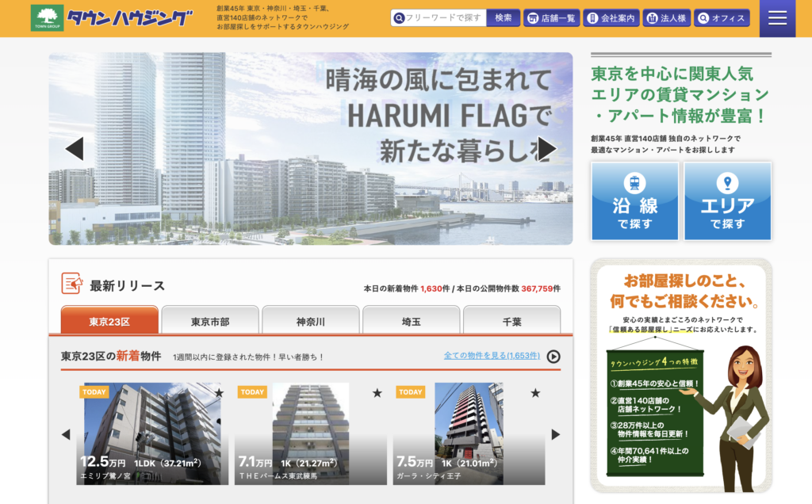Image resolution: width=812 pixels, height=504 pixels.
Task: Open the オフィス office search button
Action: [x=721, y=18]
